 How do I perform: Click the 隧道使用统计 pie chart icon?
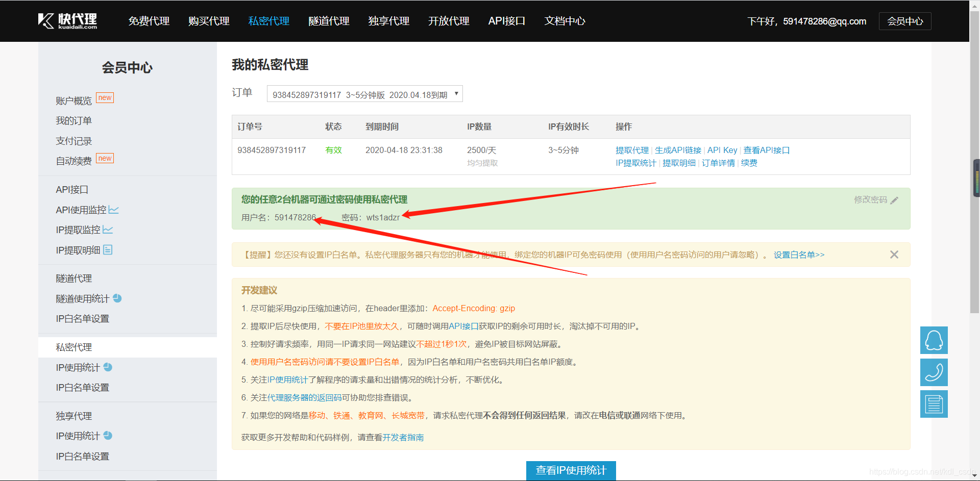pos(117,298)
